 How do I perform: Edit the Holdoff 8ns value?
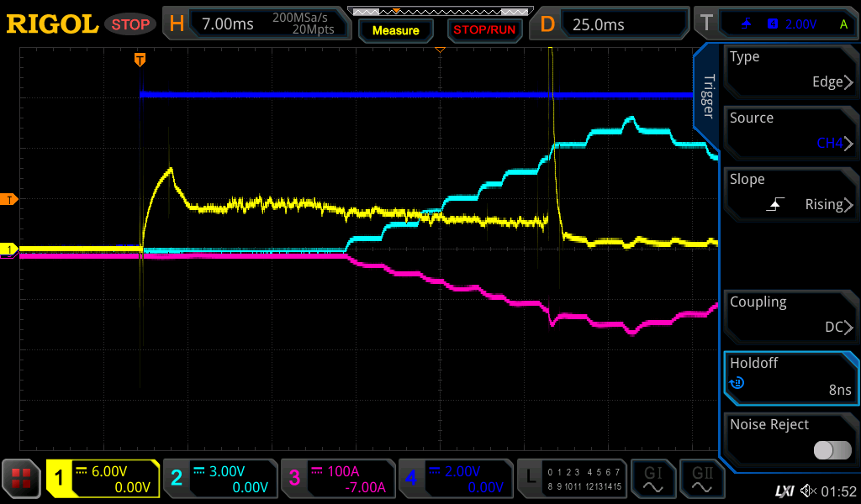tap(790, 377)
